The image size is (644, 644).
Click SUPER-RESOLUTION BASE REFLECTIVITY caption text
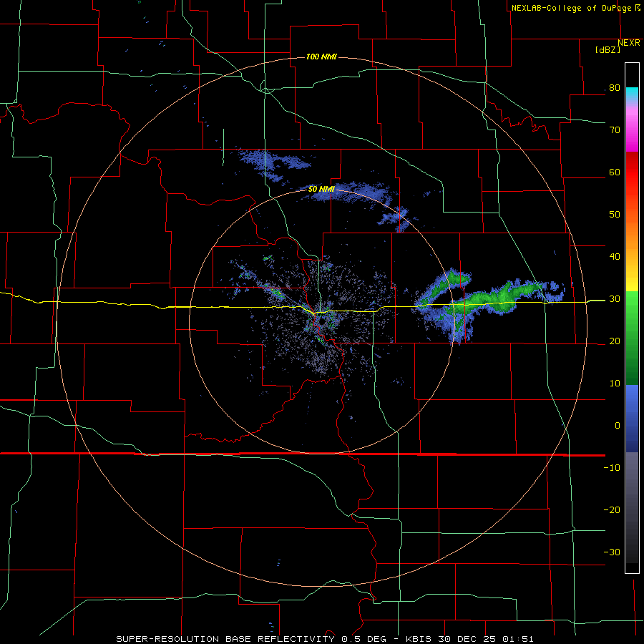[x=225, y=639]
